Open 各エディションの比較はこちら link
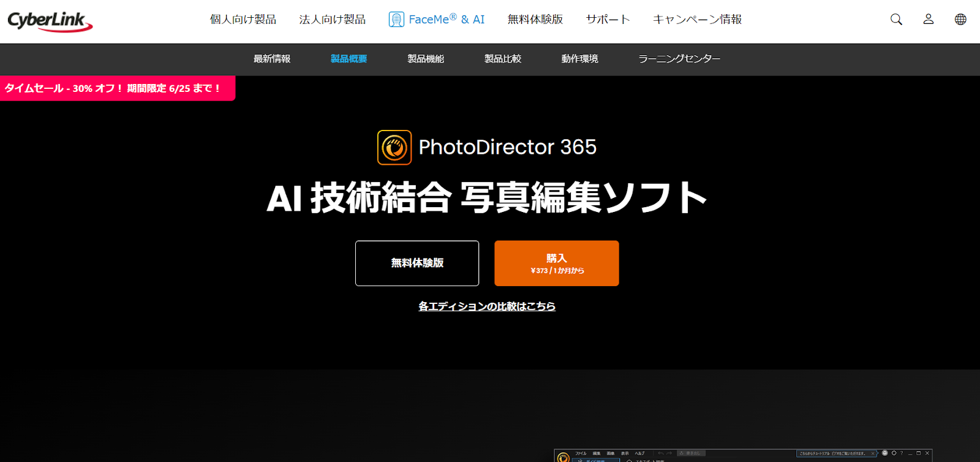Image resolution: width=980 pixels, height=462 pixels. [x=487, y=306]
